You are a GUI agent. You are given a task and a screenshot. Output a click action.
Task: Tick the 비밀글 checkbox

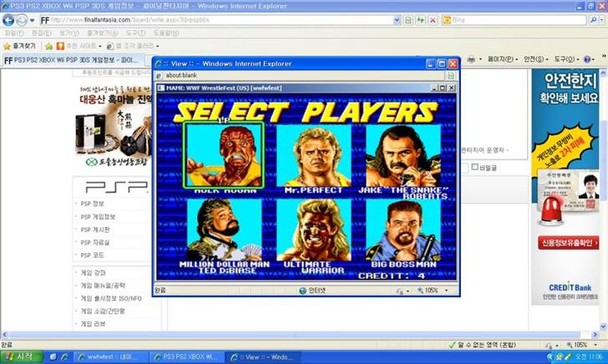(474, 167)
